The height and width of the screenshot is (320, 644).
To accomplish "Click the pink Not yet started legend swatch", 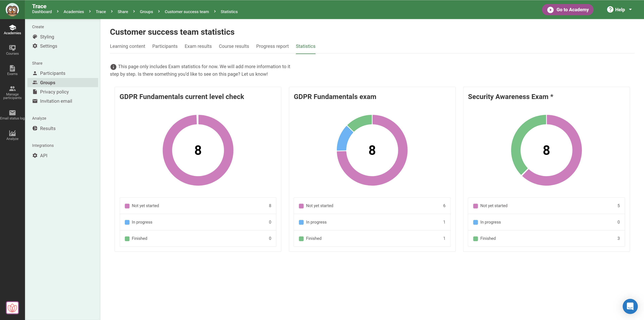I will (127, 206).
